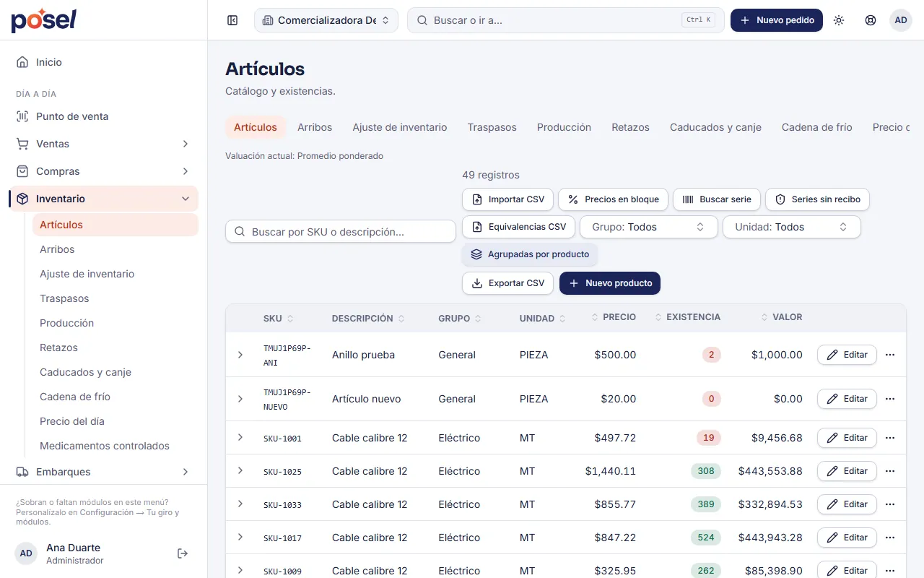924x578 pixels.
Task: Sort table by SKU column
Action: point(279,319)
